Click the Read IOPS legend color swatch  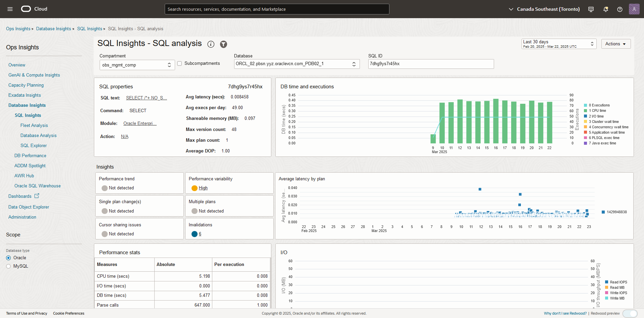point(607,282)
